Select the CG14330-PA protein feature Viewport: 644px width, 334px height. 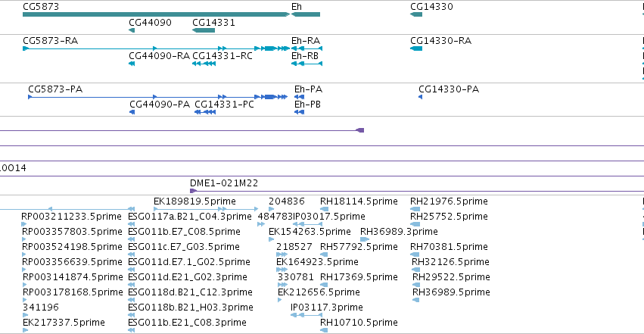coord(420,97)
